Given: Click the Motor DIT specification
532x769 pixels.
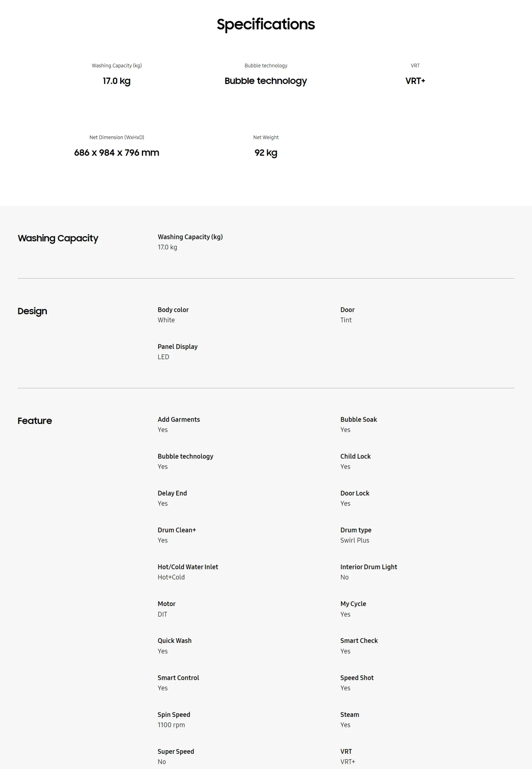Looking at the screenshot, I should tap(166, 609).
